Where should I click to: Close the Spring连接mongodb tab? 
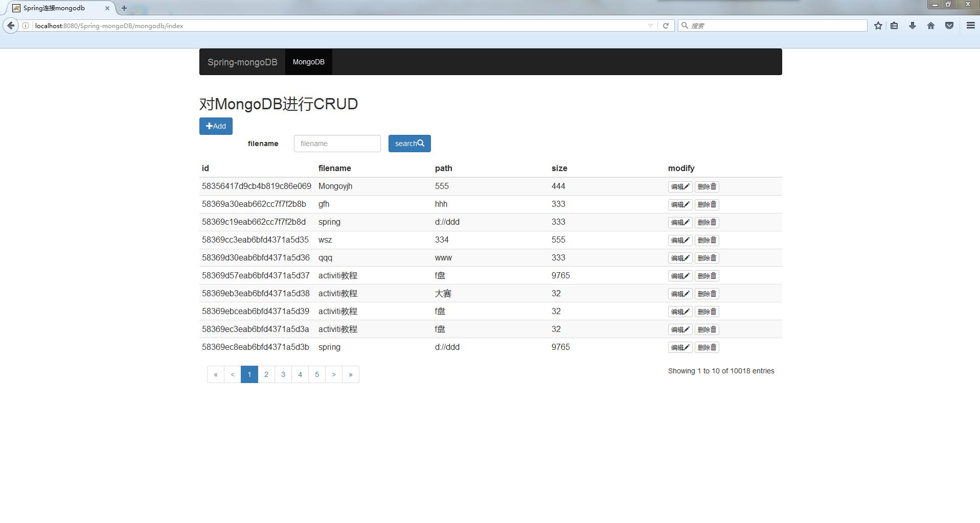pos(107,8)
